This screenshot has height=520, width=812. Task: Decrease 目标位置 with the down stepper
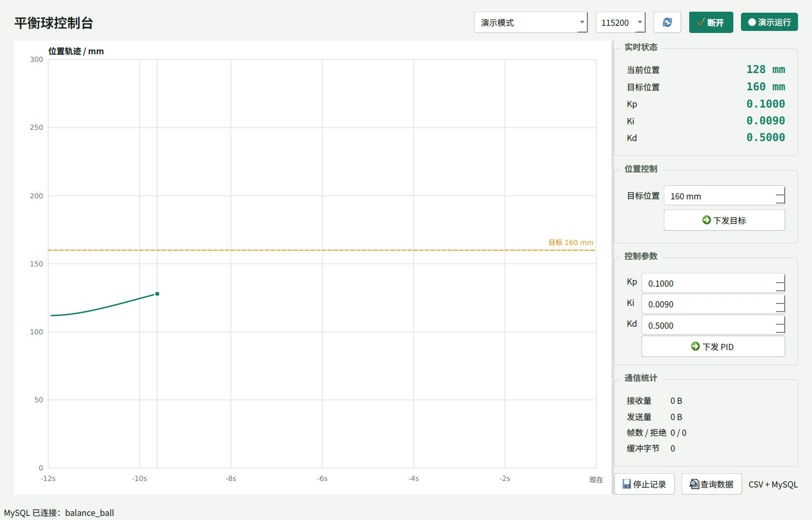coord(781,200)
